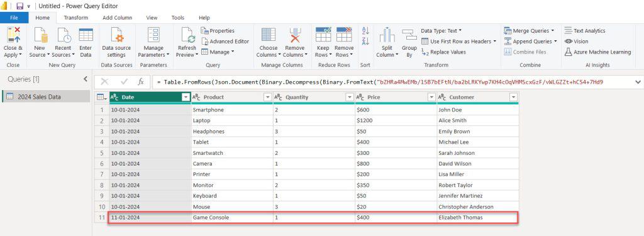Click the Choose Columns icon
The height and width of the screenshot is (236, 644).
[269, 35]
